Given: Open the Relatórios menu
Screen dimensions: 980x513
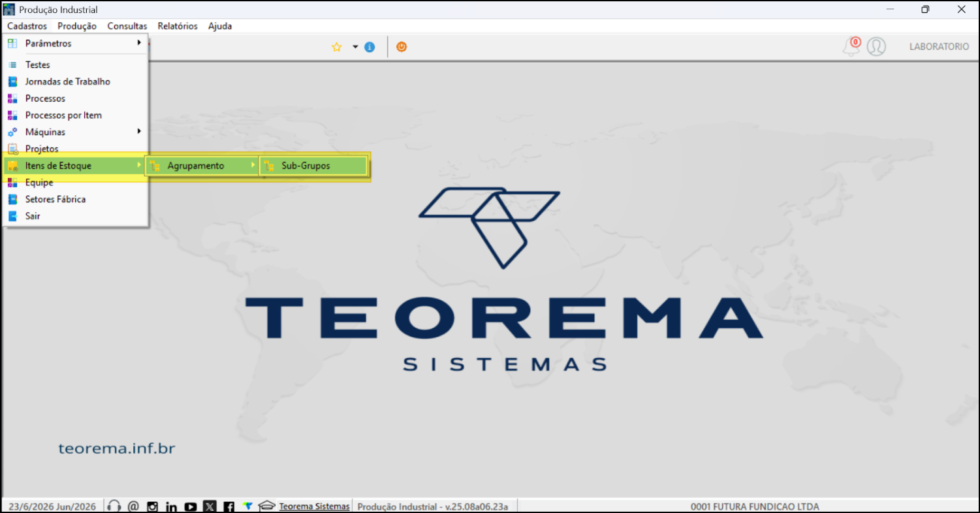Looking at the screenshot, I should [178, 26].
